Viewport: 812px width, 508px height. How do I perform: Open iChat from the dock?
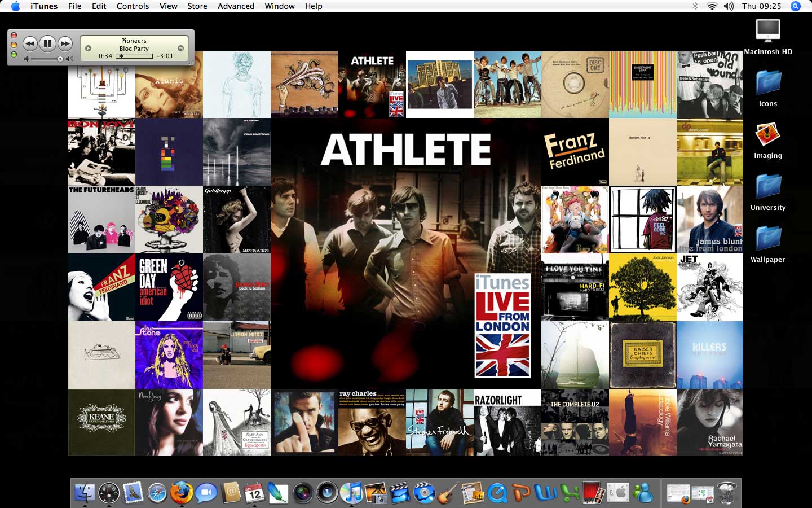[x=206, y=493]
